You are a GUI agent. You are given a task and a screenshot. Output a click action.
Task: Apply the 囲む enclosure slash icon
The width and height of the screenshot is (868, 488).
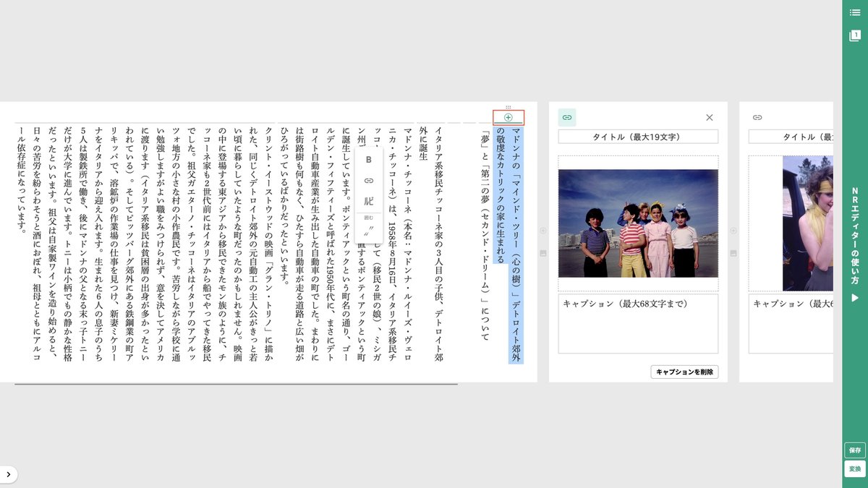tap(368, 230)
